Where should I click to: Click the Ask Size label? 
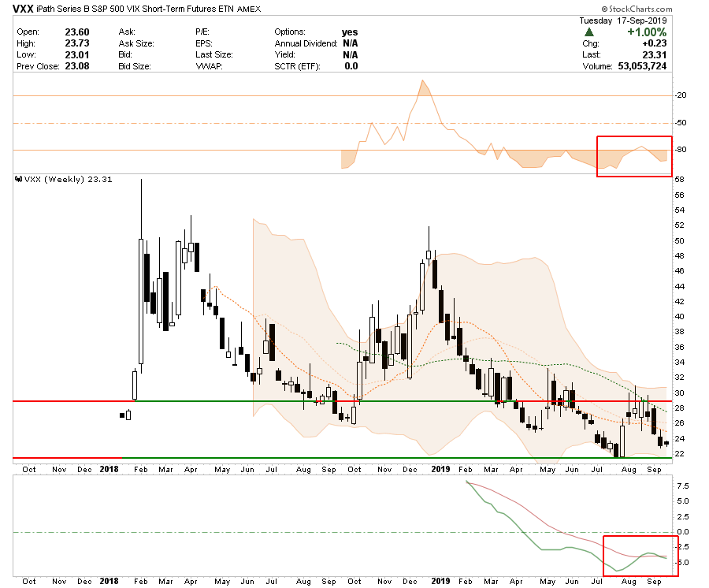[x=136, y=43]
